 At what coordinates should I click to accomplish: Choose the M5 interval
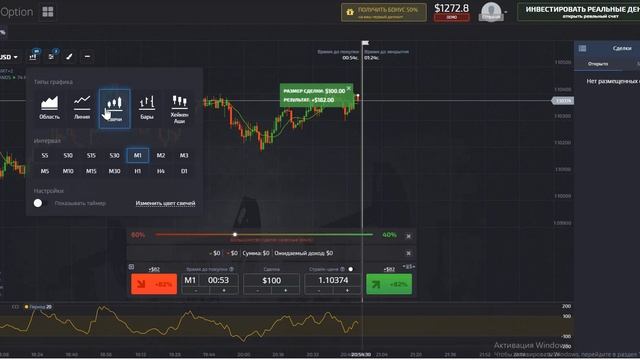click(x=45, y=171)
